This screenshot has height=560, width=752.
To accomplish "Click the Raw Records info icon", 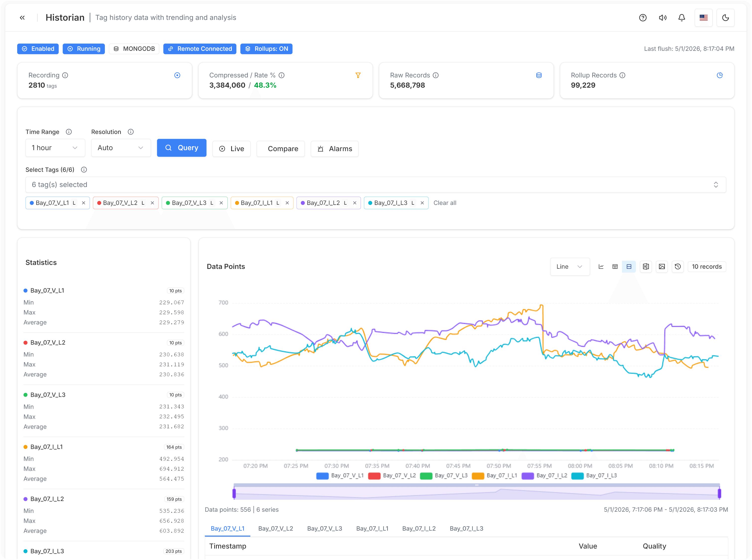I will [436, 75].
